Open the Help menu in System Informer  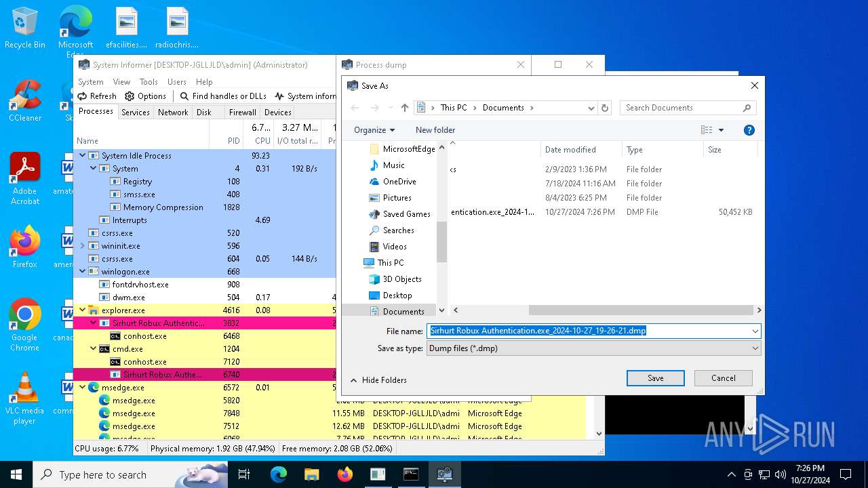[204, 81]
